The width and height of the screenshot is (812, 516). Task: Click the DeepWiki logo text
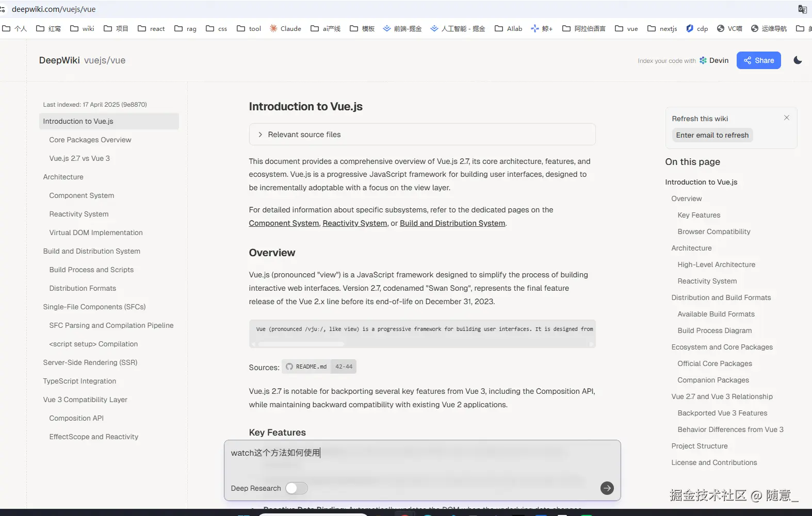click(x=59, y=60)
